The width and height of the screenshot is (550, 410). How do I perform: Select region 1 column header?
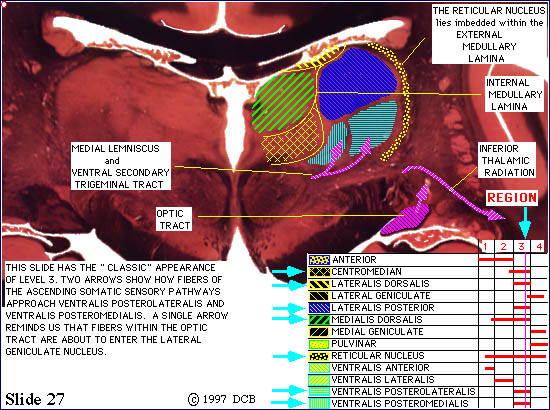tap(486, 247)
